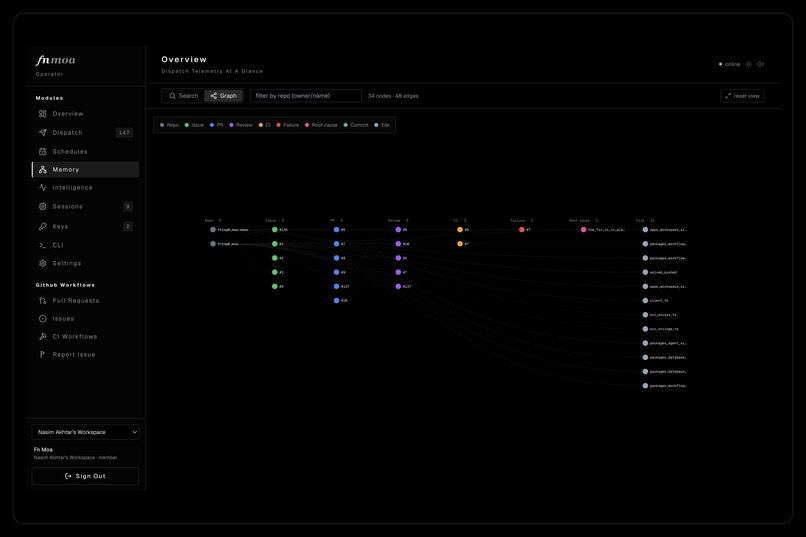The image size is (806, 537).
Task: Select Issue node #3
Action: pos(274,272)
